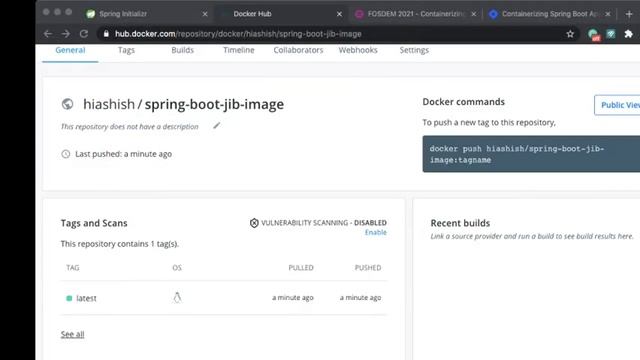Open the Tags repository tab
The image size is (640, 360).
[126, 50]
